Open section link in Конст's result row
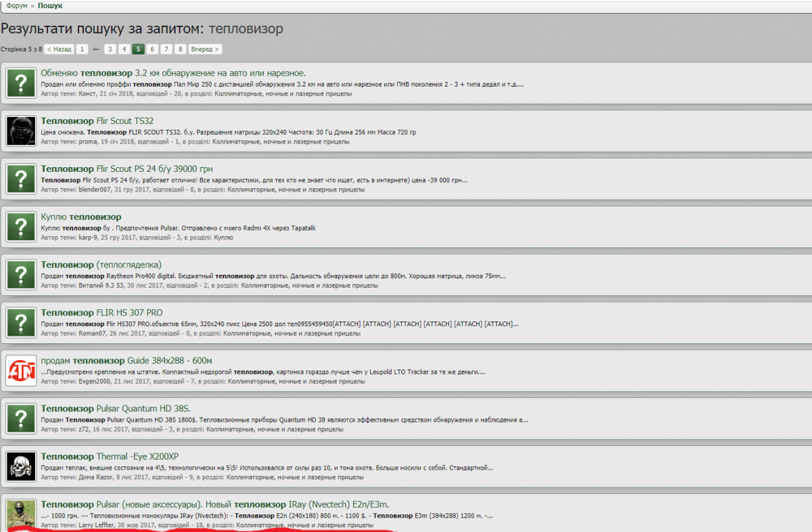 point(281,93)
